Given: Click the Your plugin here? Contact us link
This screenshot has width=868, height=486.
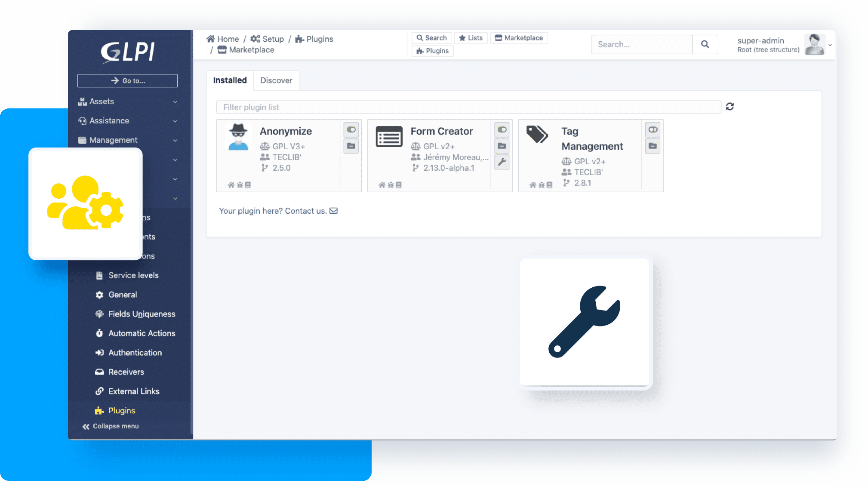Looking at the screenshot, I should (x=278, y=211).
